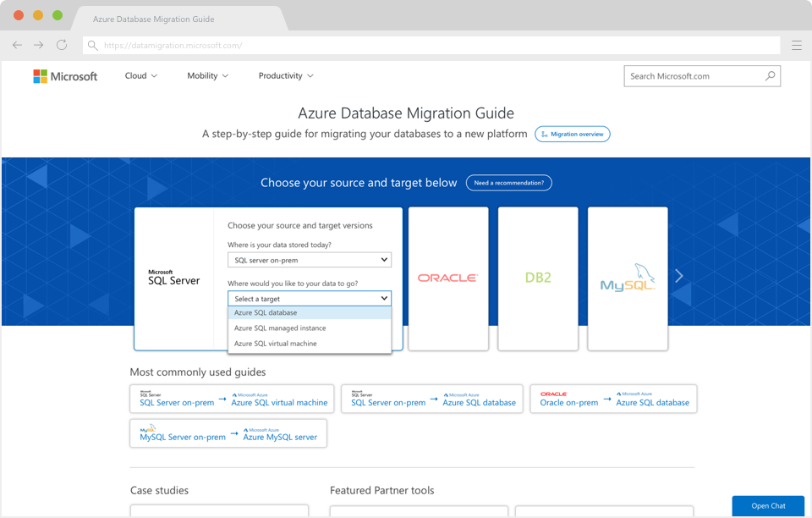This screenshot has width=812, height=518.
Task: Reload the page with refresh icon
Action: 62,45
